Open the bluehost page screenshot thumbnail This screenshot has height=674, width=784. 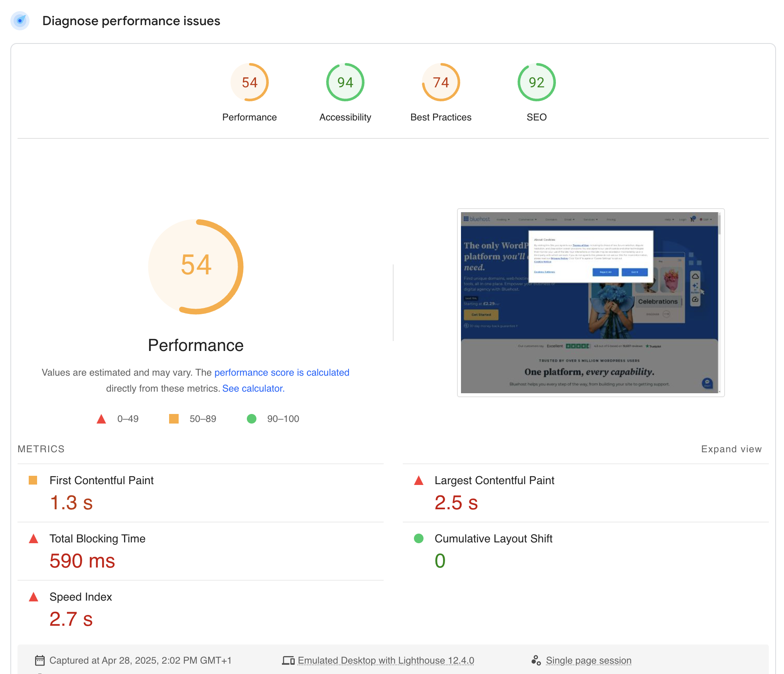(591, 303)
